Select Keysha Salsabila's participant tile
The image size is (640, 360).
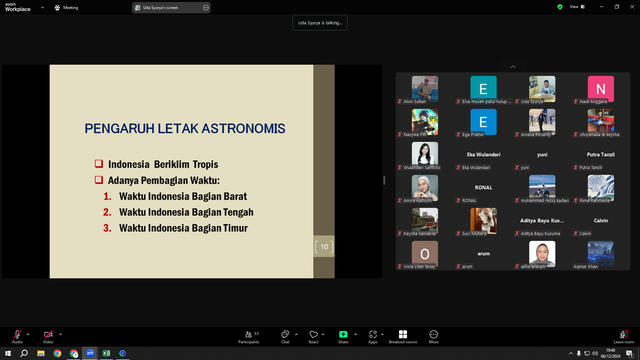point(424,222)
